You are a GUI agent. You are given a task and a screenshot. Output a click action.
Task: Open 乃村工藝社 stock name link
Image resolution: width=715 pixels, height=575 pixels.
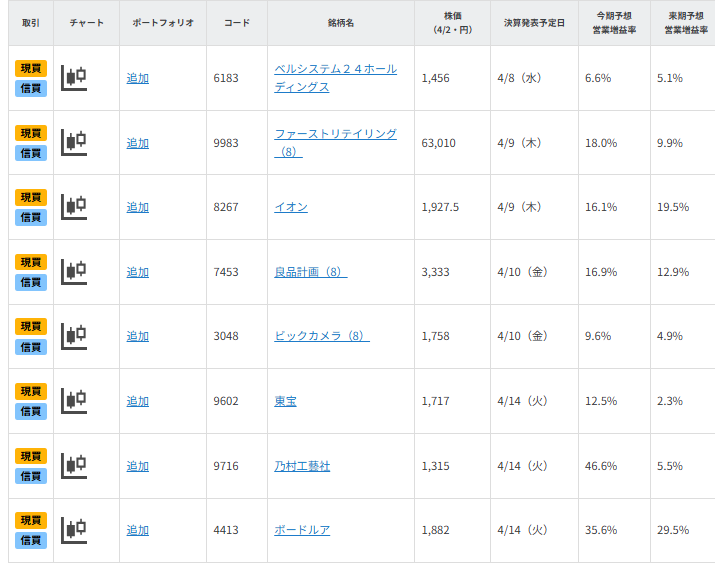(x=302, y=466)
